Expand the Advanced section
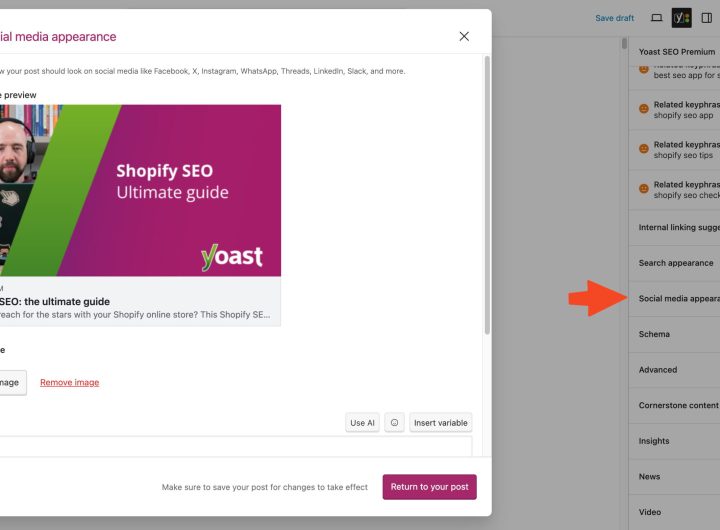The width and height of the screenshot is (720, 530). pos(658,370)
